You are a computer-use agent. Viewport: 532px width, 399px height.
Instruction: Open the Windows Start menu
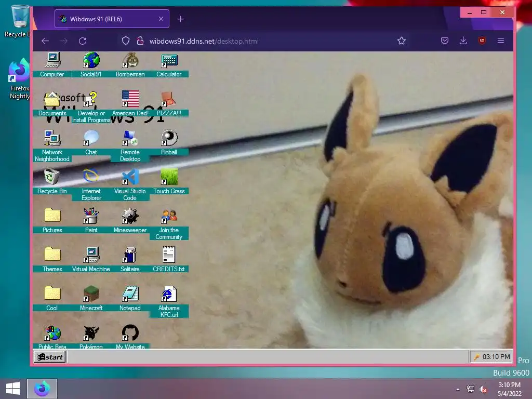pyautogui.click(x=13, y=389)
